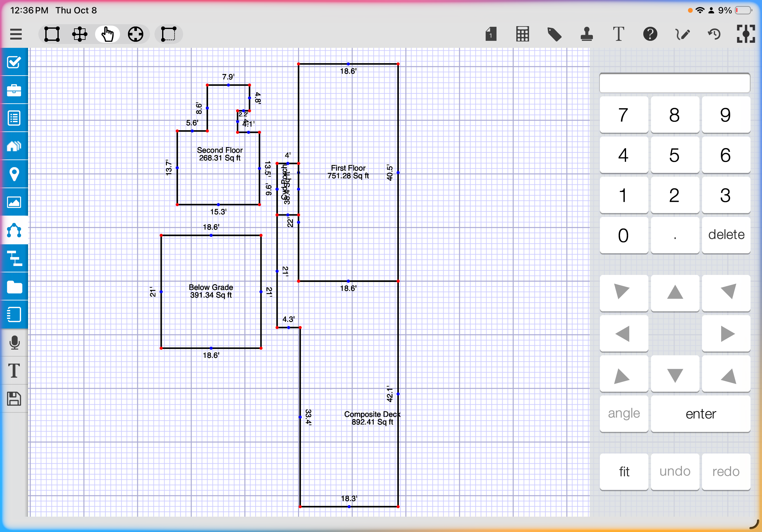Open the folder sidebar tab
The height and width of the screenshot is (532, 762).
[14, 286]
